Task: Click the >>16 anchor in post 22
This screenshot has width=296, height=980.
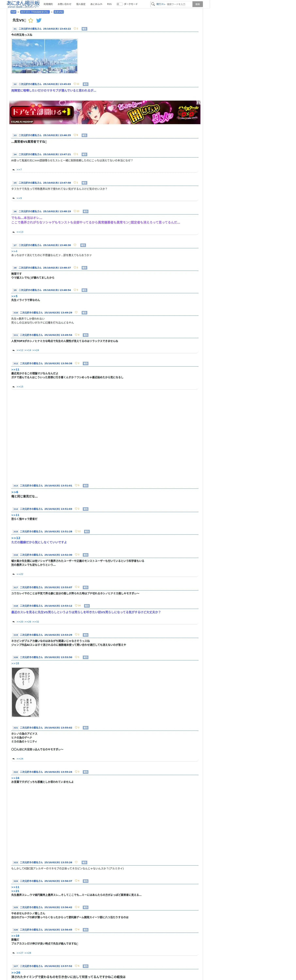Action: click(15, 778)
